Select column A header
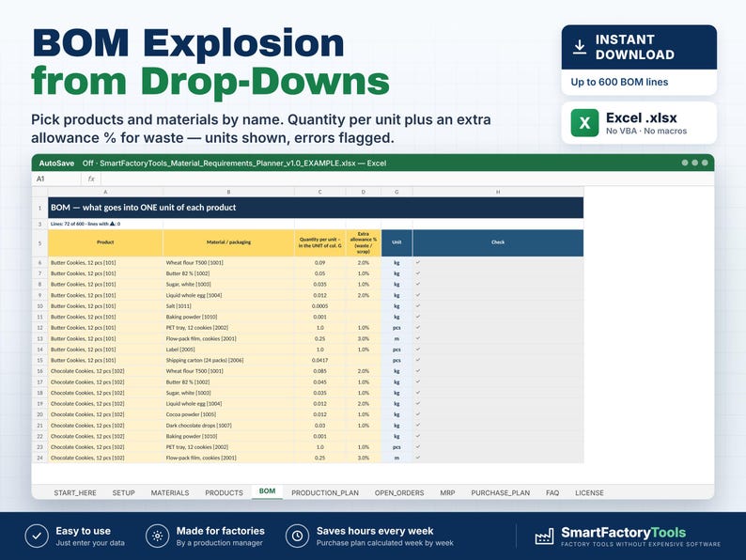746x560 pixels. (105, 193)
